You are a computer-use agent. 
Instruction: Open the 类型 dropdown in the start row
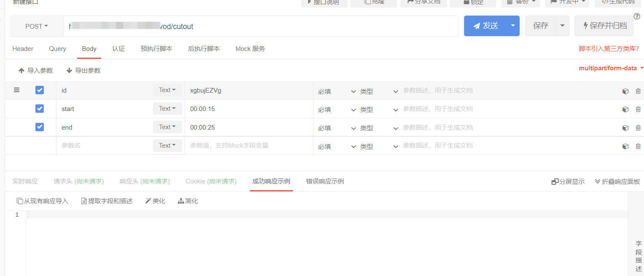coord(379,110)
